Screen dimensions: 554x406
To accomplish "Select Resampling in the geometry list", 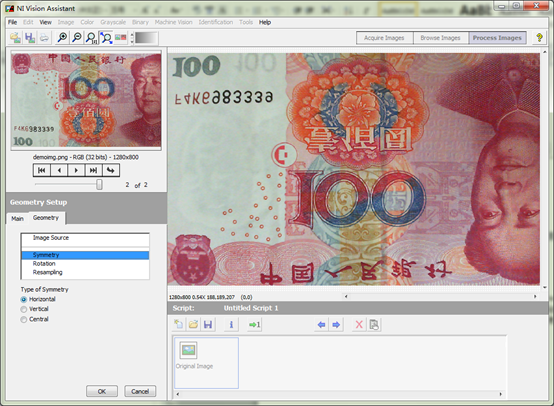I will pos(85,272).
